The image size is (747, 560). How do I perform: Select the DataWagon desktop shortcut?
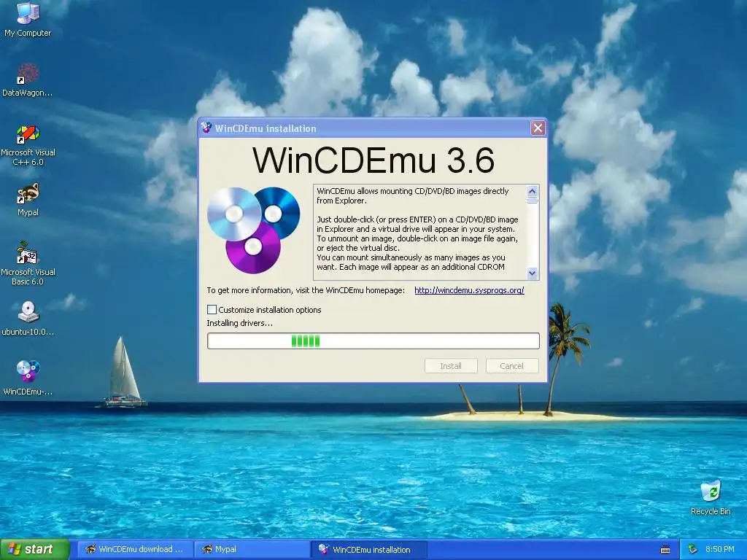click(x=28, y=79)
